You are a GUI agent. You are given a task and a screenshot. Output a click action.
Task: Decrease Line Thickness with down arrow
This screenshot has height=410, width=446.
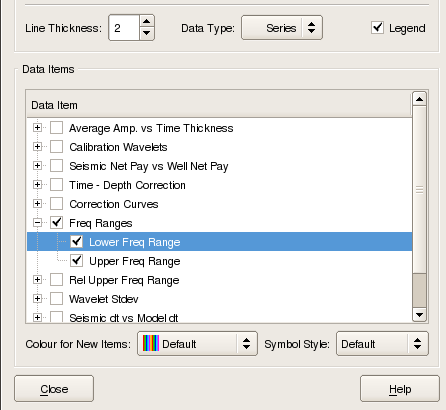click(x=146, y=33)
